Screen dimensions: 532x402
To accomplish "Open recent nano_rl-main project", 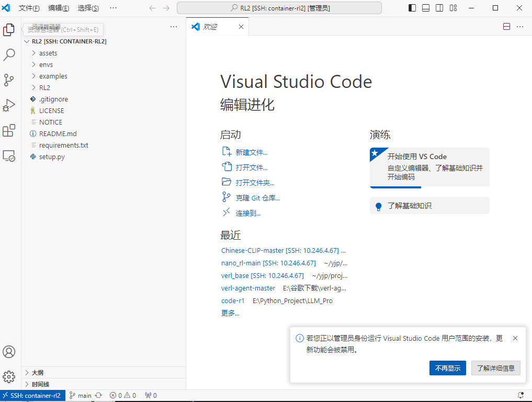I will pos(268,263).
